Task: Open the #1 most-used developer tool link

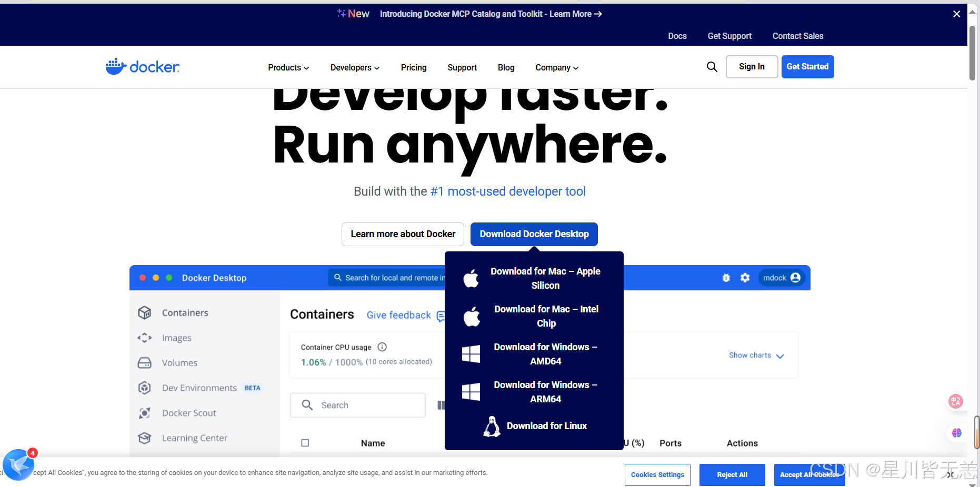Action: pos(508,191)
